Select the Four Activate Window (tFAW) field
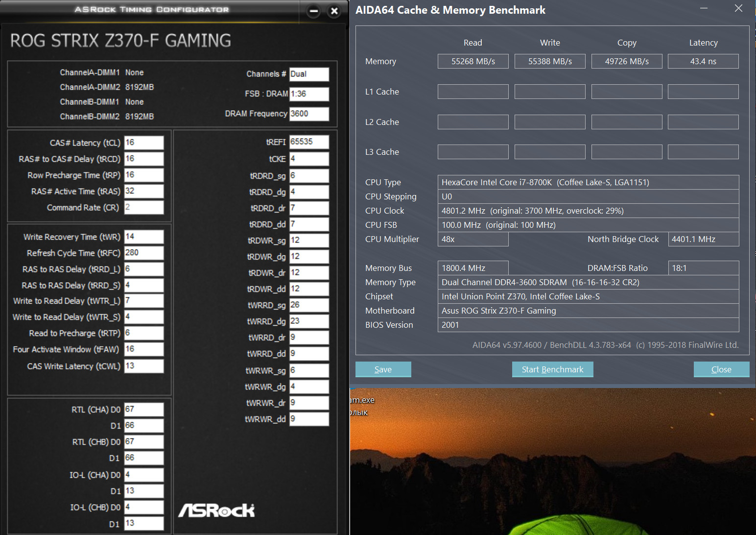Viewport: 756px width, 535px height. point(144,349)
